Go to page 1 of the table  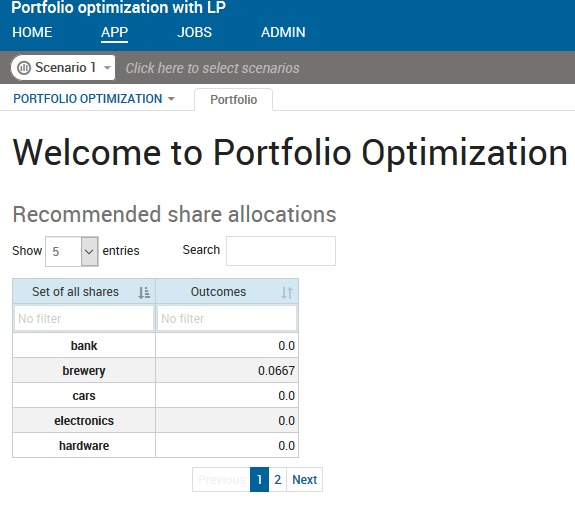(259, 480)
